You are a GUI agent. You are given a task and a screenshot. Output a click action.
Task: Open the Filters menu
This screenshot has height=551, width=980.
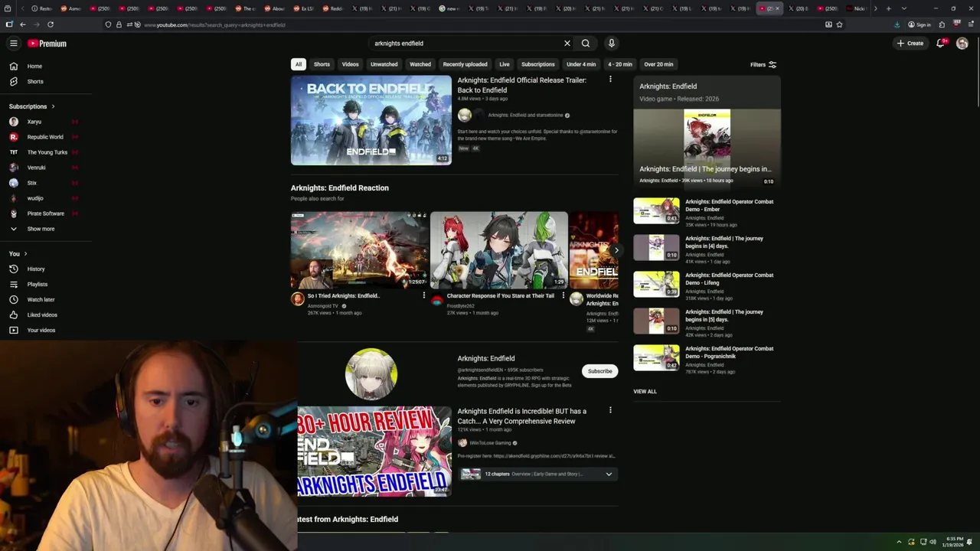[763, 64]
